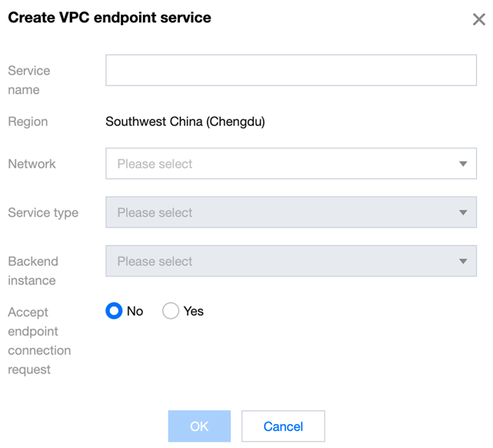Open the Service type dropdown
This screenshot has height=448, width=493.
coord(291,213)
